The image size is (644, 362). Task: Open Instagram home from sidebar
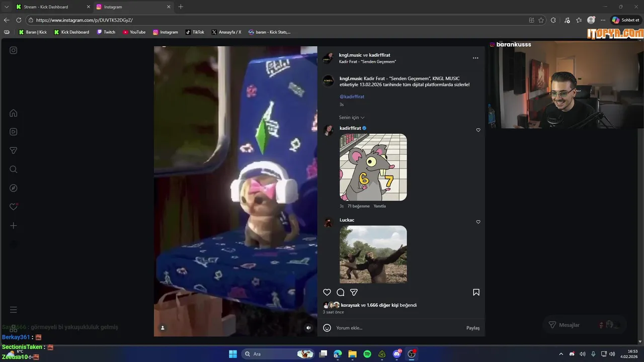[14, 113]
